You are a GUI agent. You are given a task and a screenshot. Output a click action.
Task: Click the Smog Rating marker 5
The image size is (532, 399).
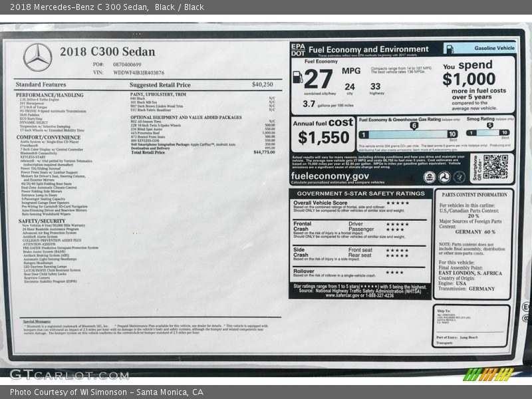489,126
